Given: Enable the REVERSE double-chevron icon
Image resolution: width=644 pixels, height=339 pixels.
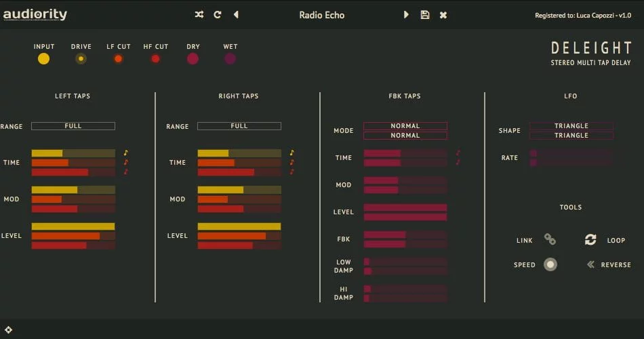Looking at the screenshot, I should pyautogui.click(x=590, y=264).
